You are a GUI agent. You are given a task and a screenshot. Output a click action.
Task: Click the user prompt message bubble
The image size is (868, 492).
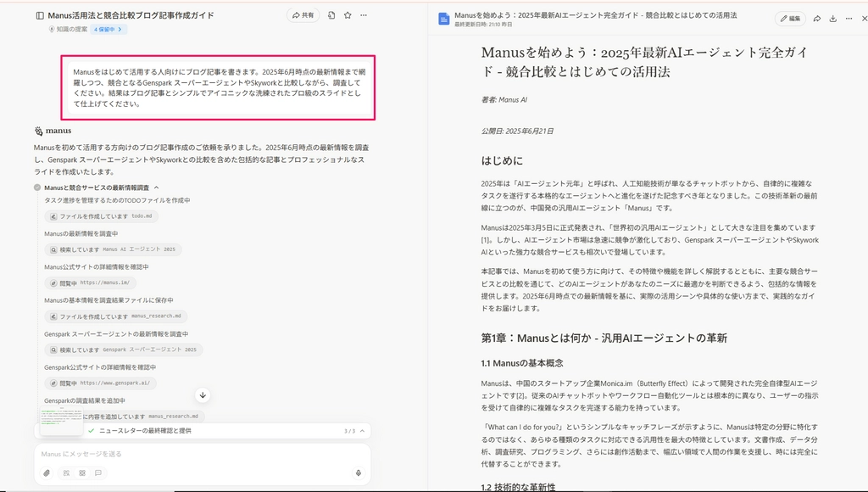[x=219, y=87]
